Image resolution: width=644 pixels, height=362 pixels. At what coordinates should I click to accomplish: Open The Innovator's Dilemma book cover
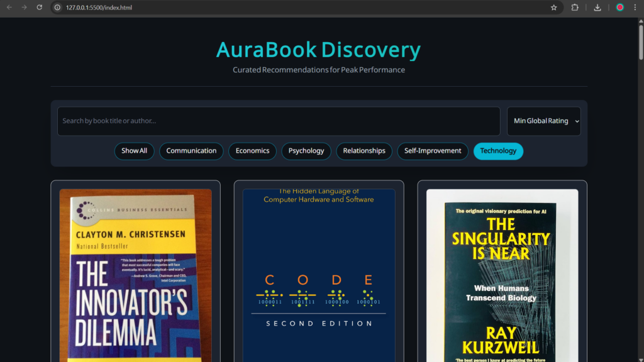tap(136, 275)
